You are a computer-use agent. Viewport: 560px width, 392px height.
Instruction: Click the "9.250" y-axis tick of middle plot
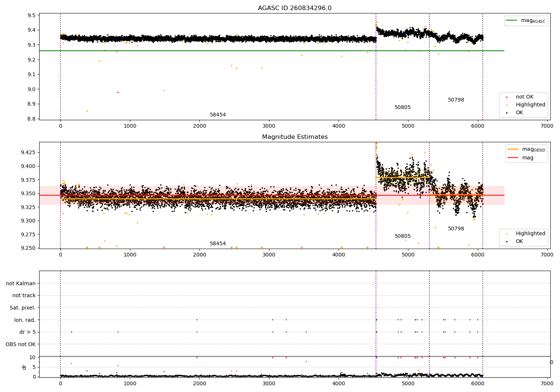tap(28, 248)
